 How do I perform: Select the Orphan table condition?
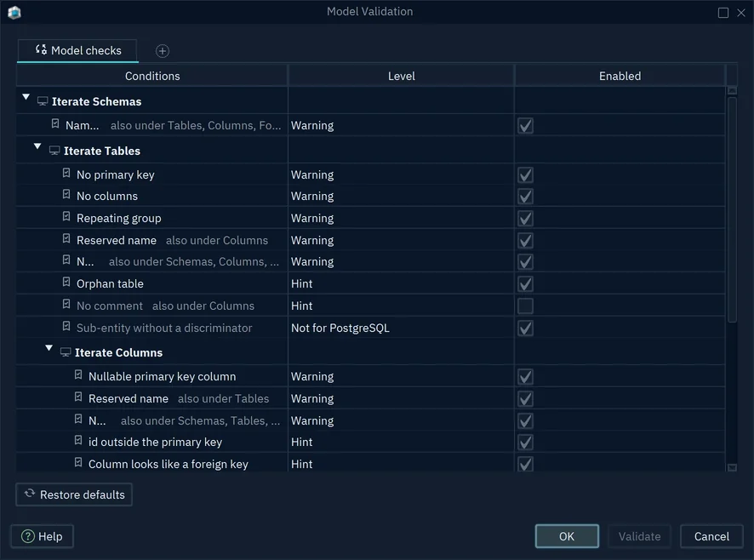click(110, 284)
